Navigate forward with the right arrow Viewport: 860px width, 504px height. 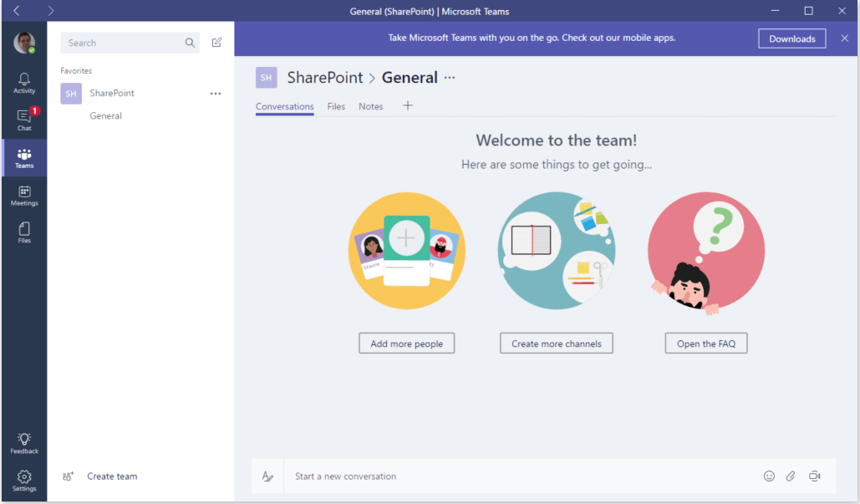click(50, 10)
